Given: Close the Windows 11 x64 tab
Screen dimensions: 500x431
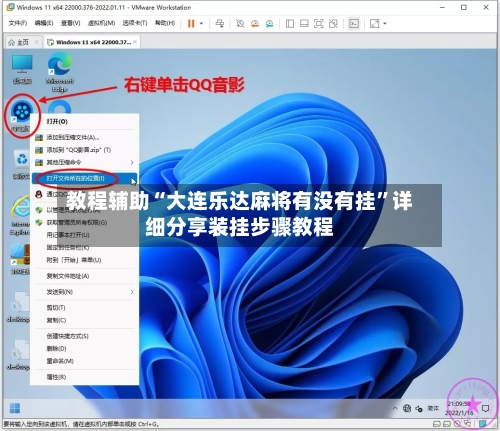Looking at the screenshot, I should pos(135,42).
